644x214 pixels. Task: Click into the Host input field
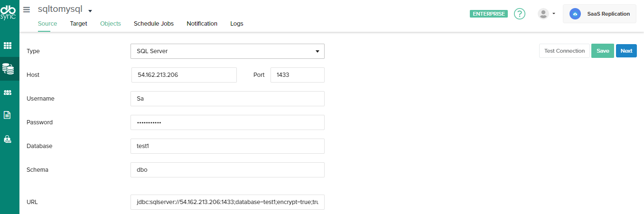(x=184, y=75)
